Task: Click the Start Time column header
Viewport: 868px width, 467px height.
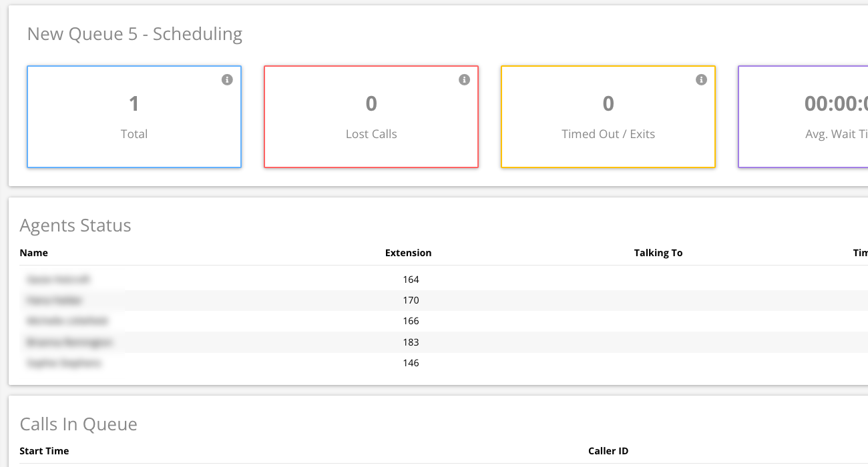Action: point(44,451)
